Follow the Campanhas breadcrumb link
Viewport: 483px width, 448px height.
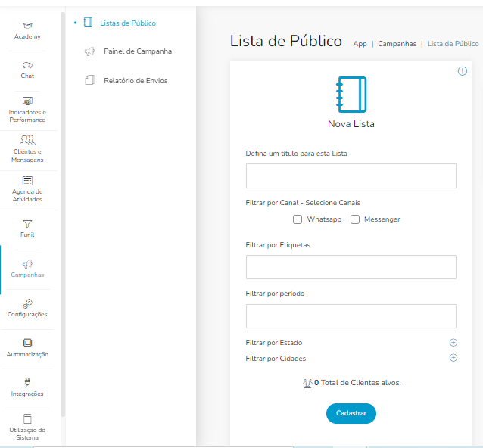point(397,44)
